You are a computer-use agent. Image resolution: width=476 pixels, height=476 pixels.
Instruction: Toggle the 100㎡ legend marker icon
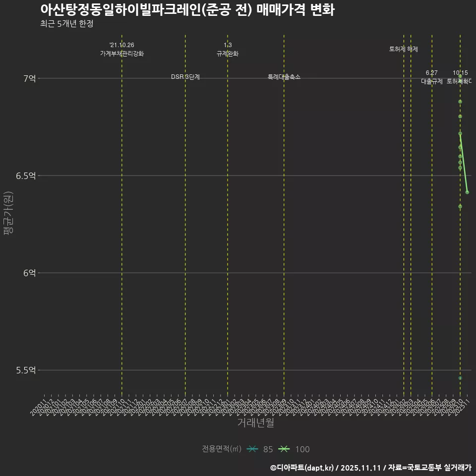284,449
